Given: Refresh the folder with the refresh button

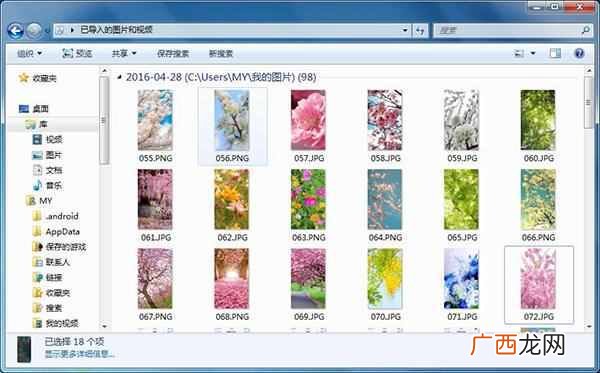Looking at the screenshot, I should (x=421, y=31).
